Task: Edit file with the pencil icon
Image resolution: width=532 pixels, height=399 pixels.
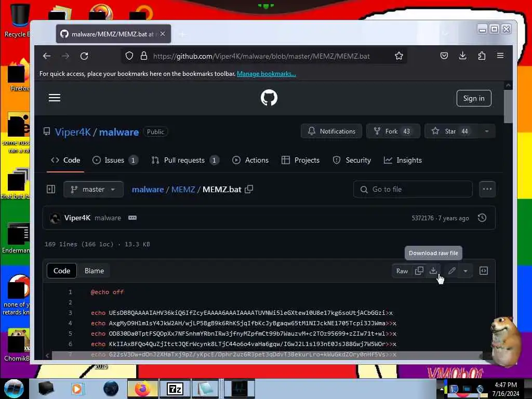Action: tap(451, 271)
